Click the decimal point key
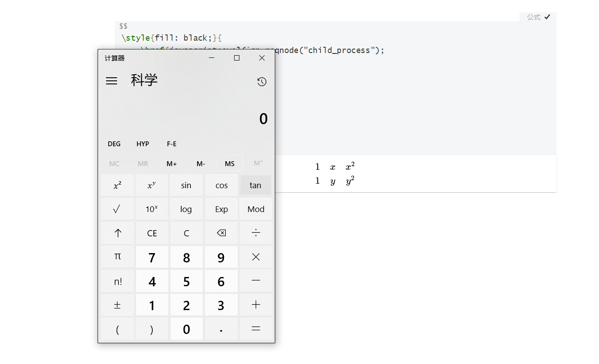This screenshot has height=364, width=599. pos(221,329)
